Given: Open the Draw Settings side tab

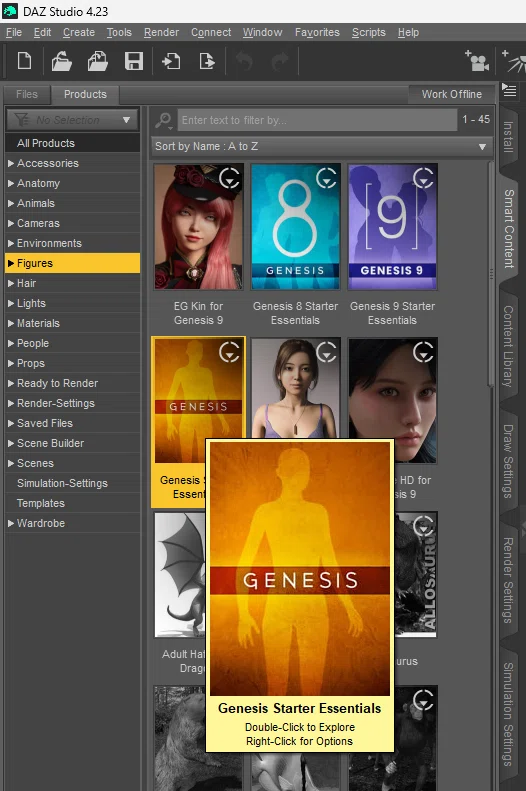Looking at the screenshot, I should [x=509, y=461].
